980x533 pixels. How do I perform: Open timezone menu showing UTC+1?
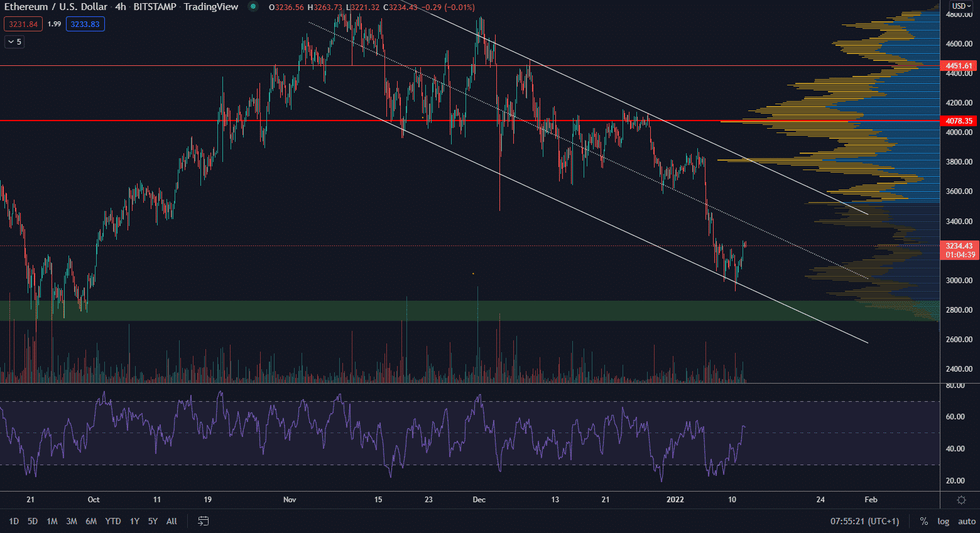(x=864, y=521)
